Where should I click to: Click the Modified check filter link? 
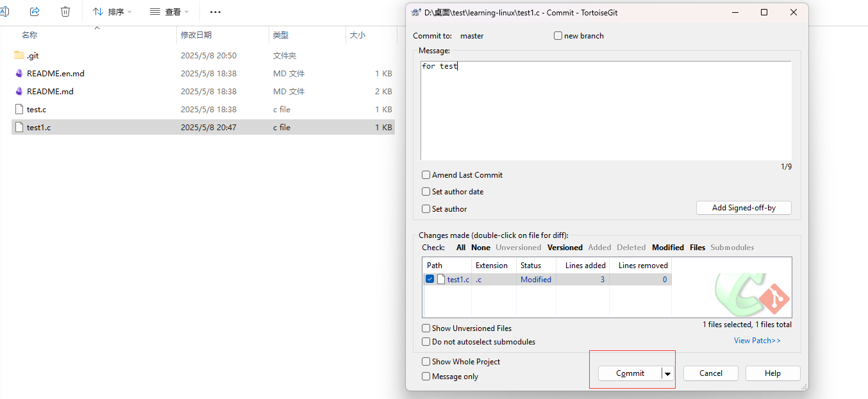[668, 248]
